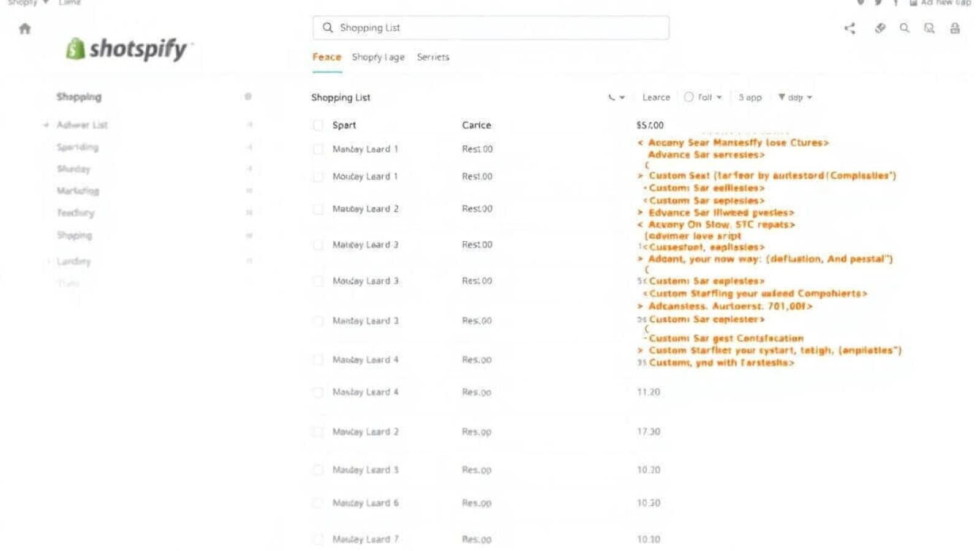
Task: Toggle the Spart header select-all checkbox
Action: click(318, 125)
